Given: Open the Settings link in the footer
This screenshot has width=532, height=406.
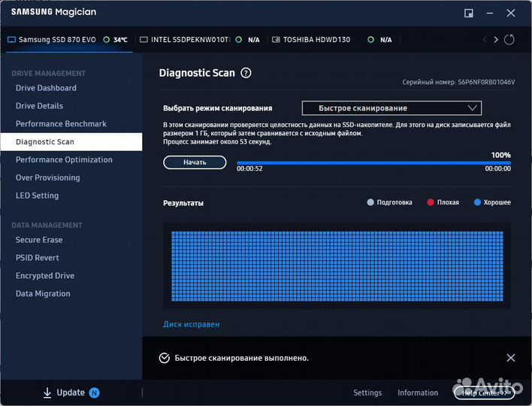Looking at the screenshot, I should tap(367, 392).
